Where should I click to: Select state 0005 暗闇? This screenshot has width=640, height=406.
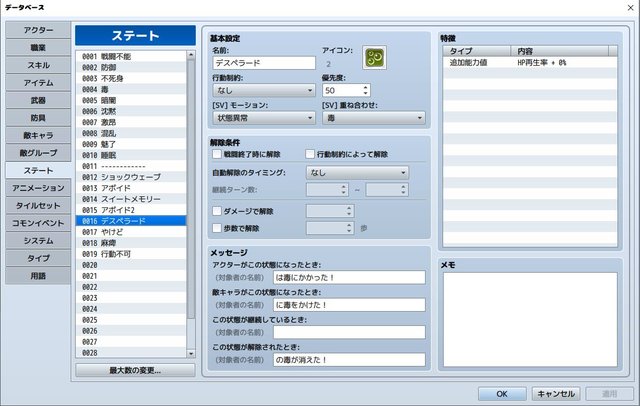[x=131, y=100]
